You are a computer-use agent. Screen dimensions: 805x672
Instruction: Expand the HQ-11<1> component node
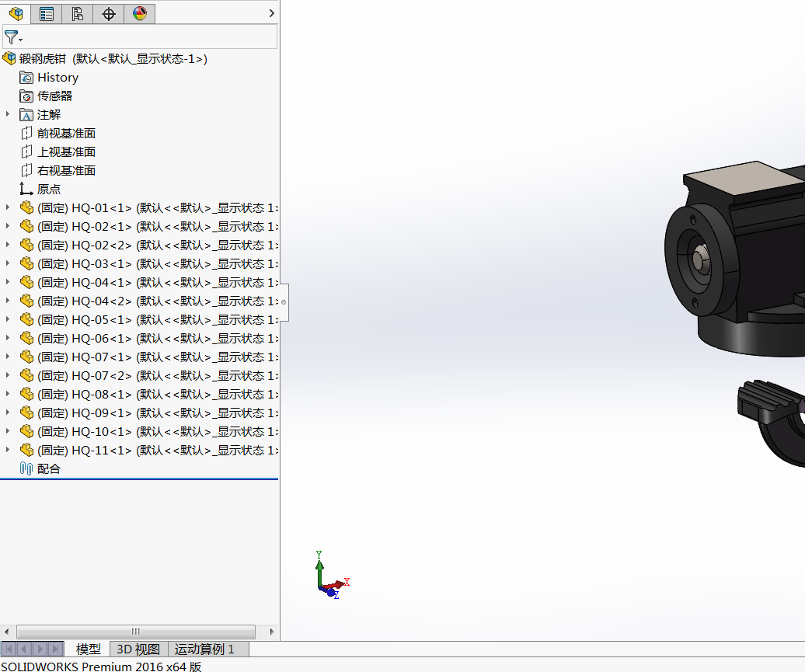(x=7, y=450)
